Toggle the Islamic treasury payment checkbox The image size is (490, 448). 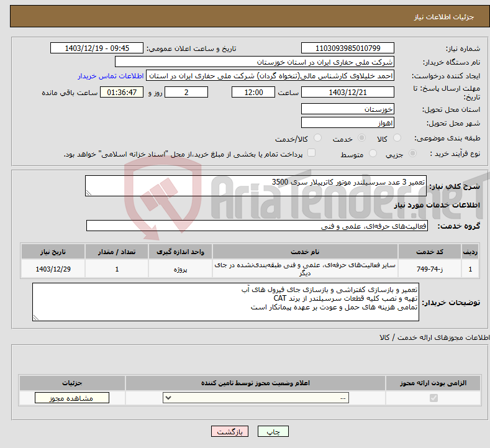311,153
